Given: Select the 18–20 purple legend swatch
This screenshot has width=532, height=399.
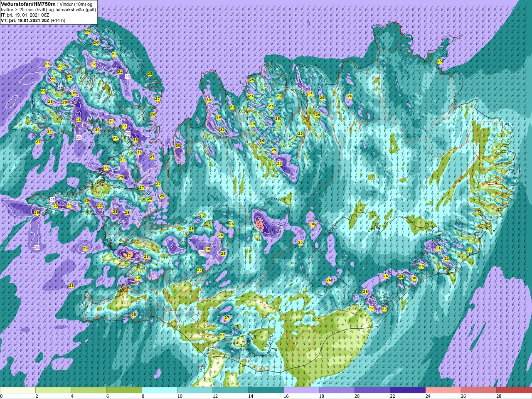Looking at the screenshot, I should click(337, 390).
